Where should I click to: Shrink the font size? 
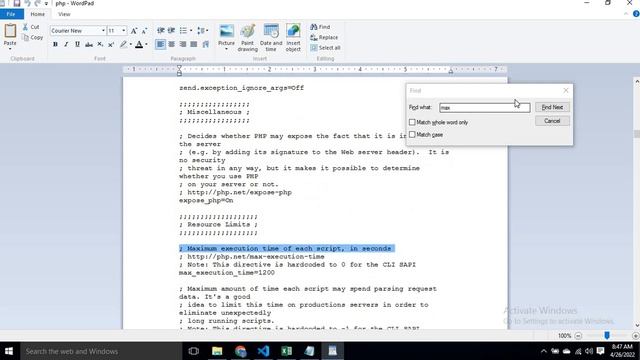(144, 31)
